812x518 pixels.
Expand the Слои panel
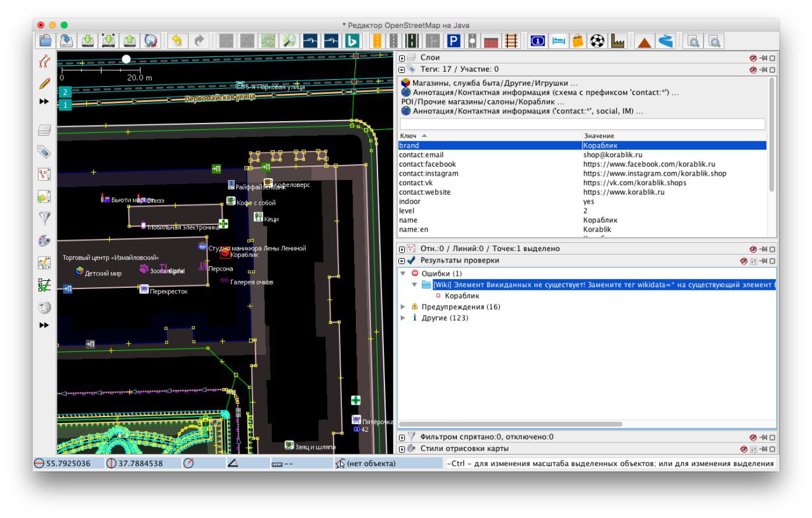point(402,58)
